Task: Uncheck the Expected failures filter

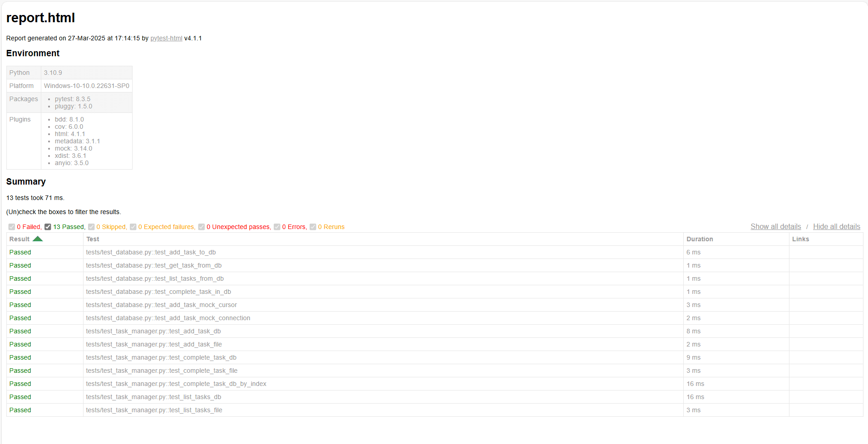Action: point(133,227)
